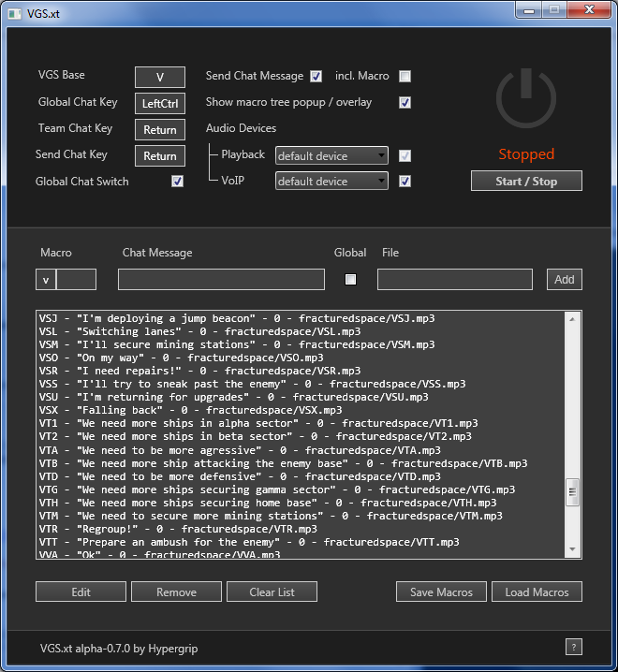This screenshot has height=672, width=618.
Task: Select the VTR "Regroup!" row
Action: tap(301, 529)
